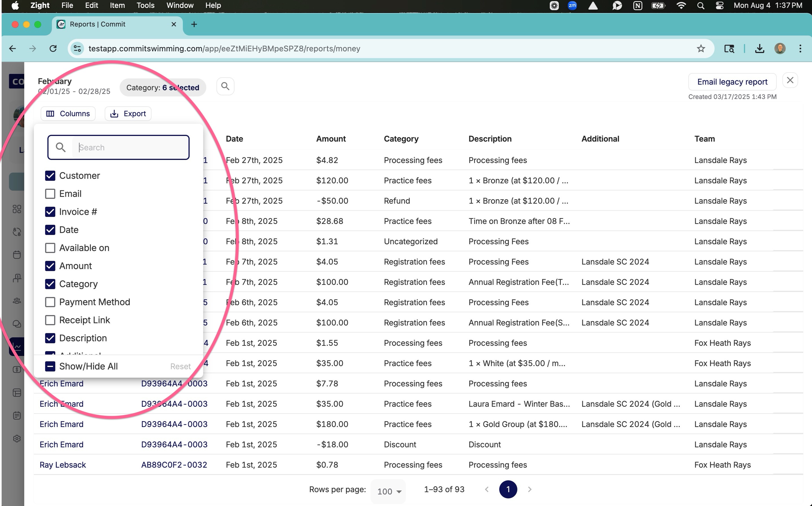Image resolution: width=812 pixels, height=506 pixels.
Task: Export the report data
Action: pos(128,114)
